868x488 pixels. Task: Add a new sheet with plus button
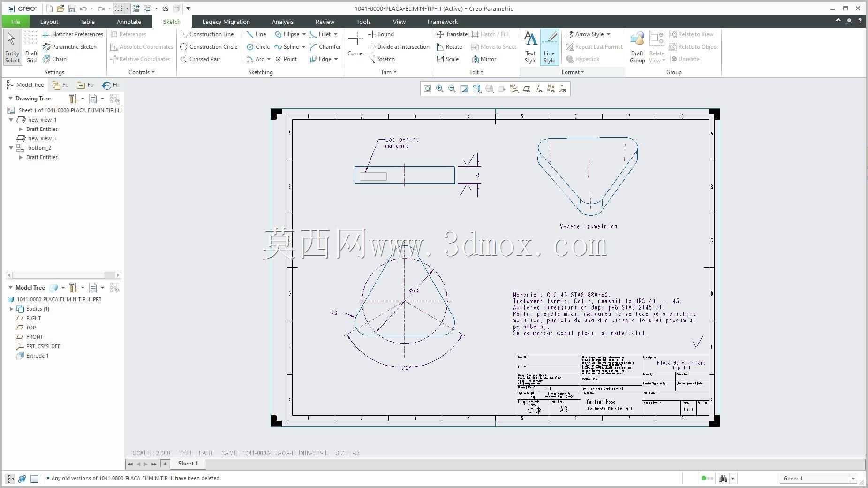[165, 464]
